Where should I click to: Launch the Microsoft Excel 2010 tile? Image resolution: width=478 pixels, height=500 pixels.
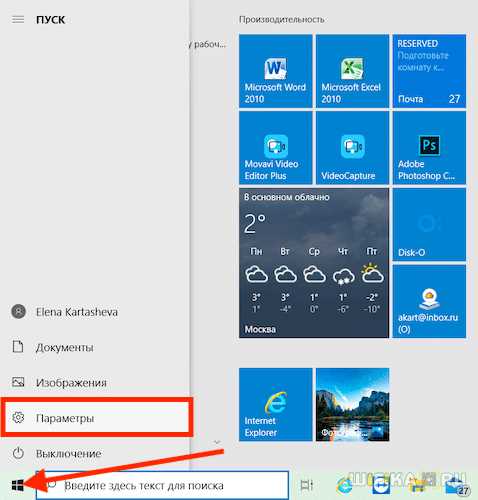(352, 71)
